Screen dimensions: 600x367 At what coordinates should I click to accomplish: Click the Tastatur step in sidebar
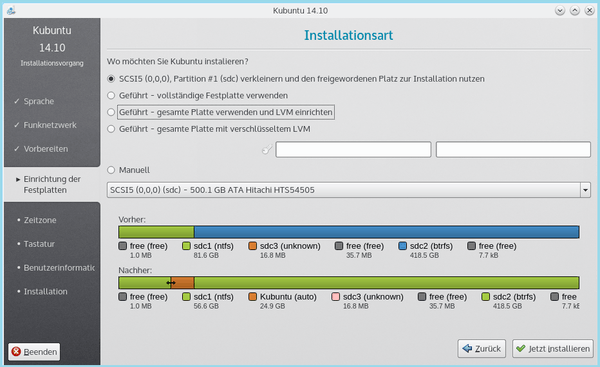(39, 244)
